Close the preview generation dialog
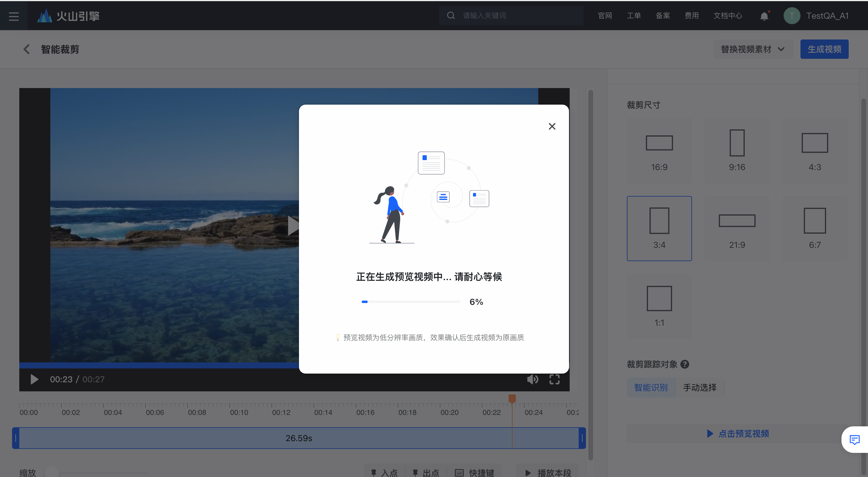Viewport: 868px width, 477px height. (552, 126)
